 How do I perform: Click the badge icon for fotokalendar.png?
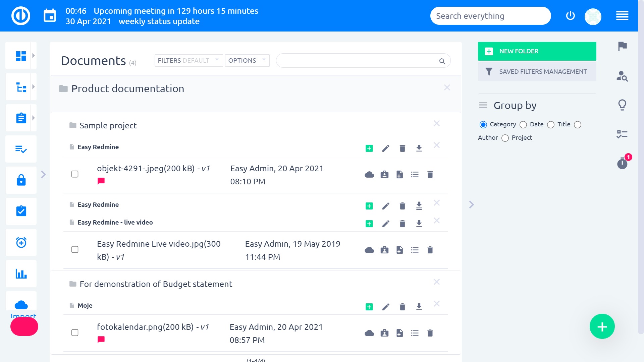[x=384, y=333]
